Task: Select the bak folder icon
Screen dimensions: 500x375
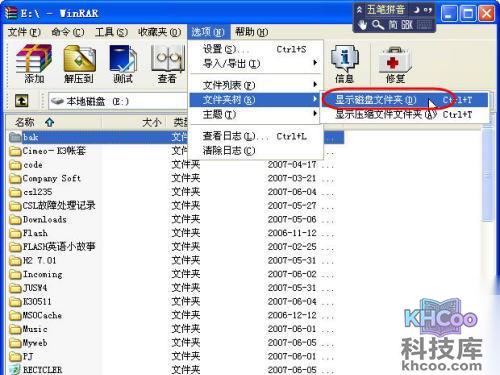Action: 15,137
